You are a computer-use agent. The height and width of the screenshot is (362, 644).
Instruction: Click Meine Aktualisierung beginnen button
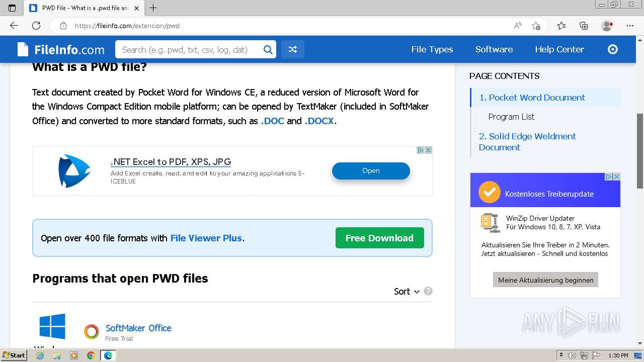coord(545,280)
